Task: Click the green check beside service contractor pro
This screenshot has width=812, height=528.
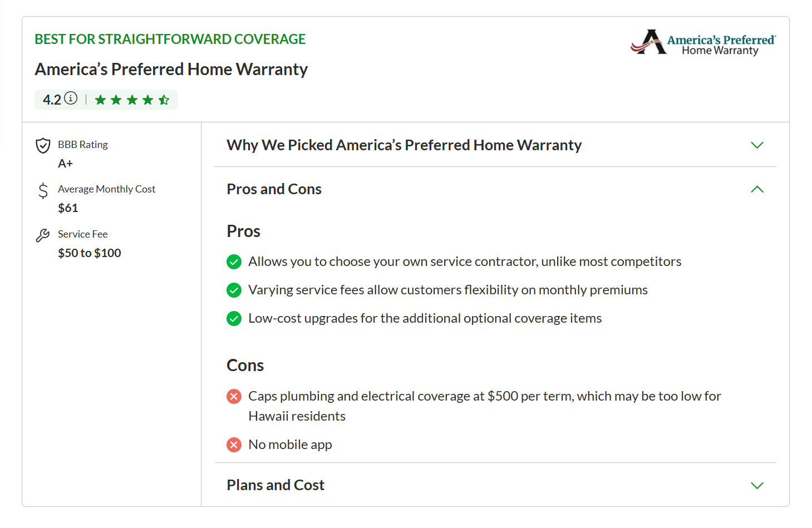Action: click(234, 261)
